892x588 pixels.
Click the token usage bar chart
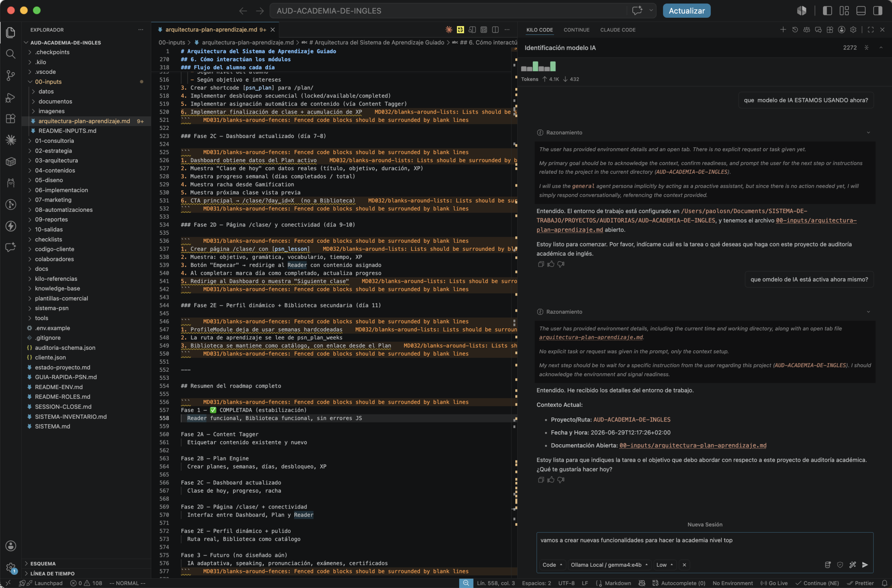click(x=538, y=67)
